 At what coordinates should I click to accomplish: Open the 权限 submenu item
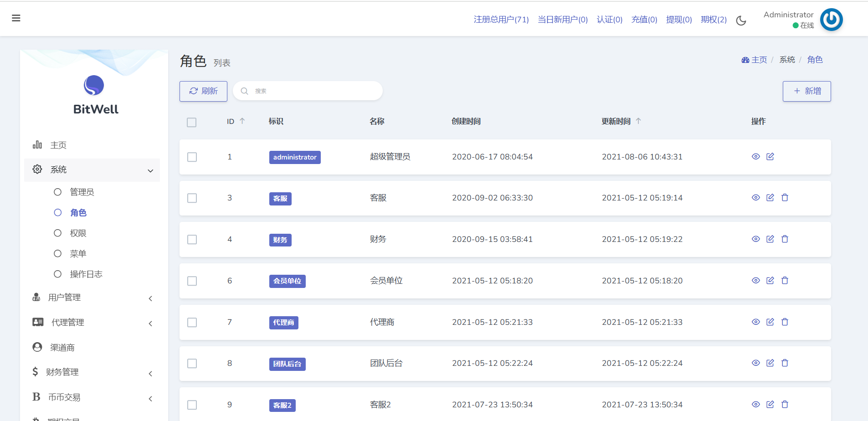[78, 233]
